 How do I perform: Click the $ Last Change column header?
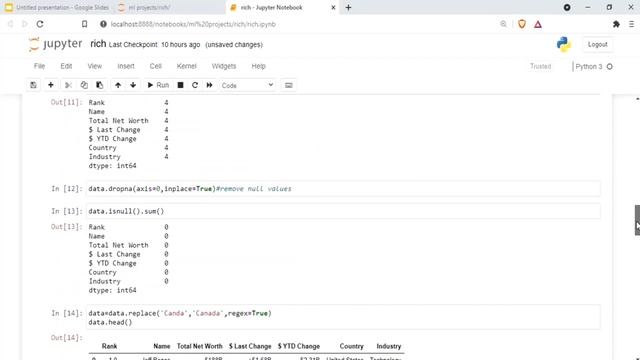pyautogui.click(x=250, y=346)
